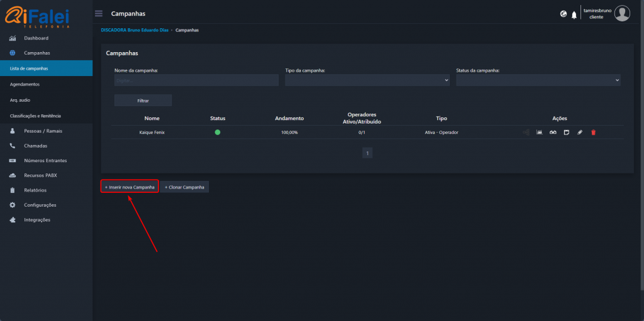
Task: Click the Configurações gear icon
Action: pos(13,205)
